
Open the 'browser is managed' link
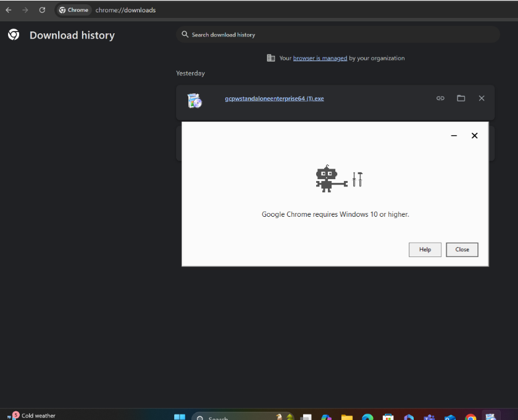pyautogui.click(x=320, y=58)
